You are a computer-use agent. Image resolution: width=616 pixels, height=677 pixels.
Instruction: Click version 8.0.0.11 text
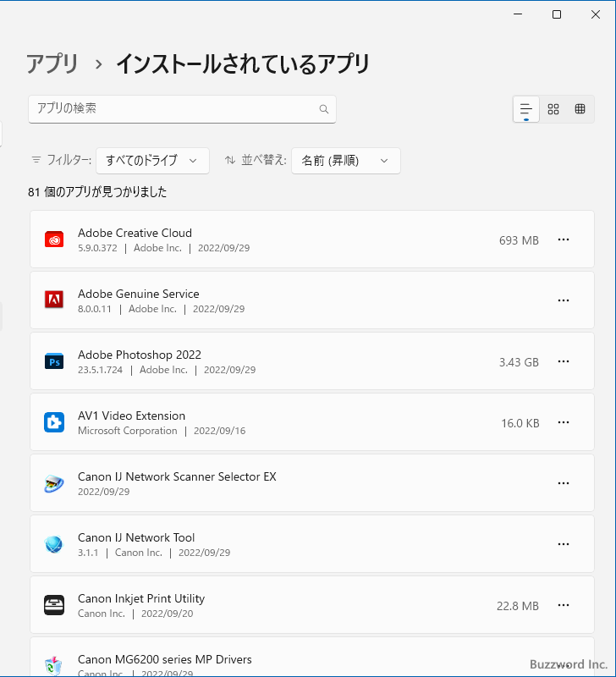tap(95, 309)
